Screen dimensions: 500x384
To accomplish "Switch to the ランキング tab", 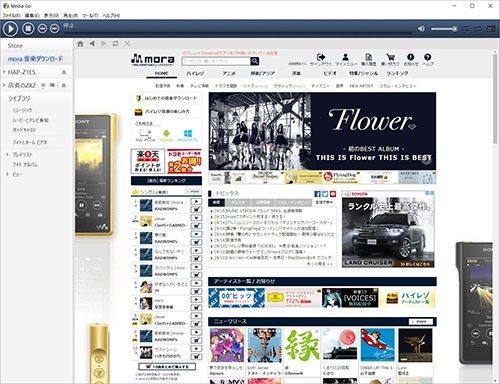I will point(397,73).
